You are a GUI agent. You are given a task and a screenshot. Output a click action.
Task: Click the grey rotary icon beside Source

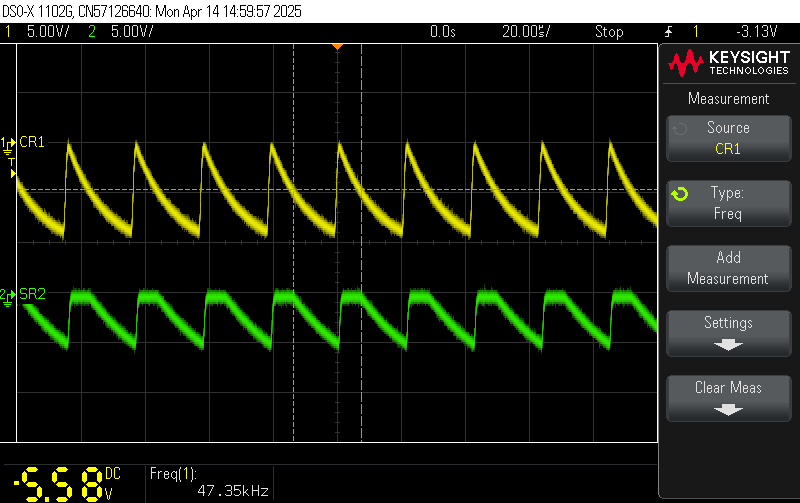(679, 128)
